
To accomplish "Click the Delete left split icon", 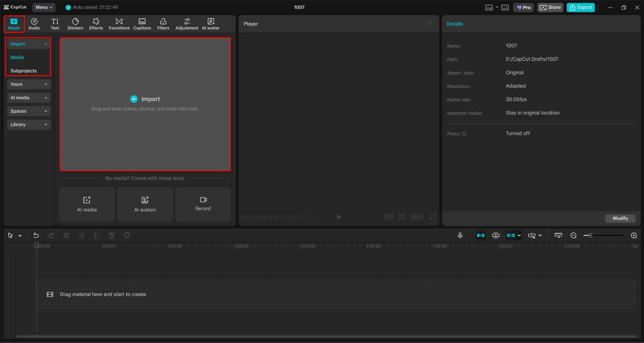I will click(81, 235).
